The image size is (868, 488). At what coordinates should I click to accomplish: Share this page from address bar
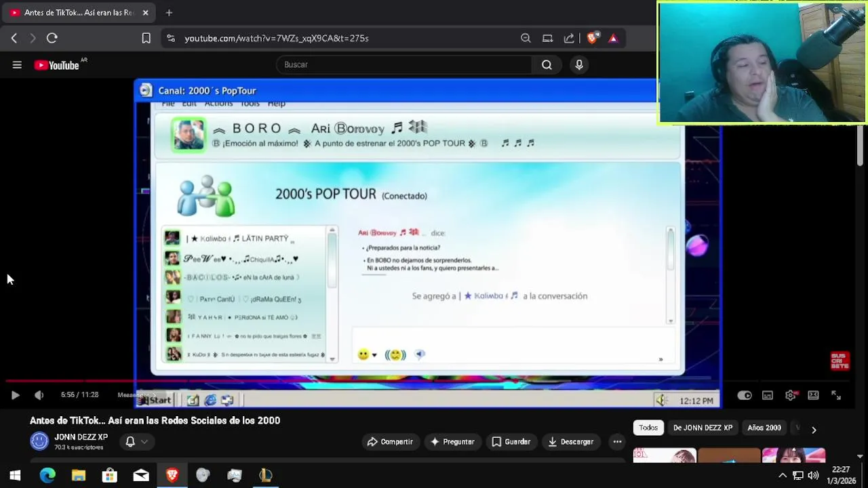[569, 38]
